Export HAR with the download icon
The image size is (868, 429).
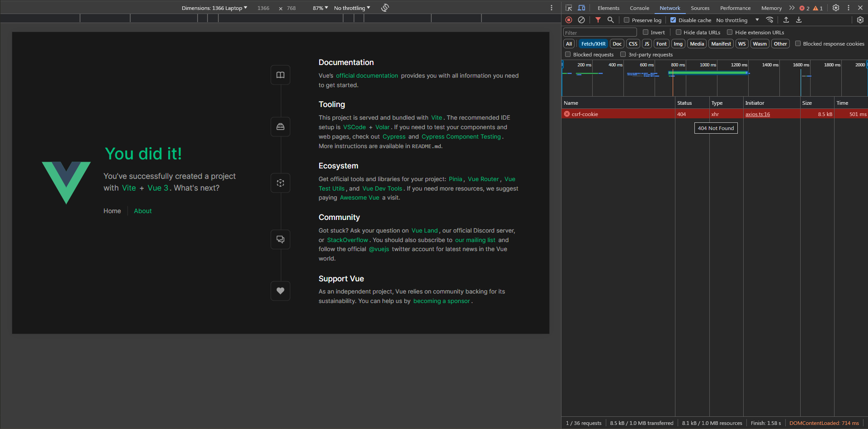799,20
